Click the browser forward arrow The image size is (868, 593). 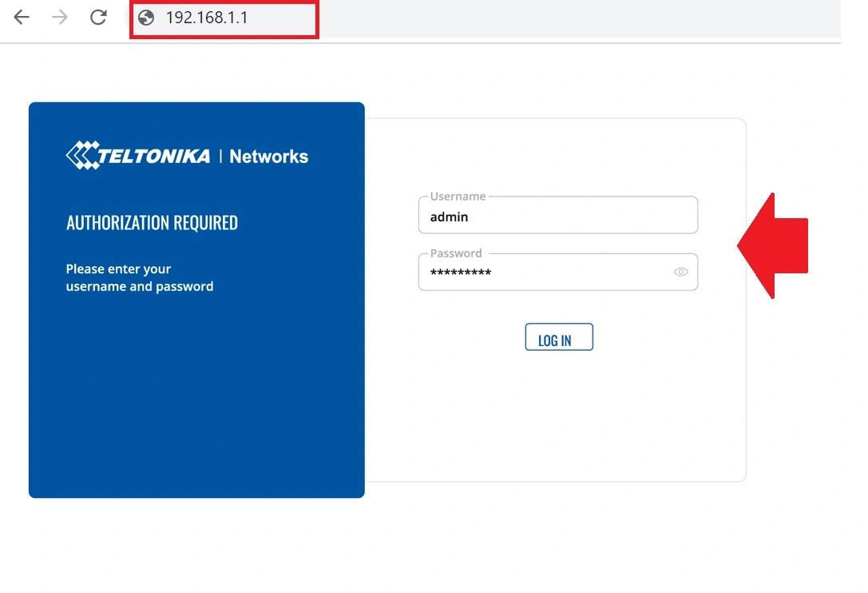click(60, 18)
